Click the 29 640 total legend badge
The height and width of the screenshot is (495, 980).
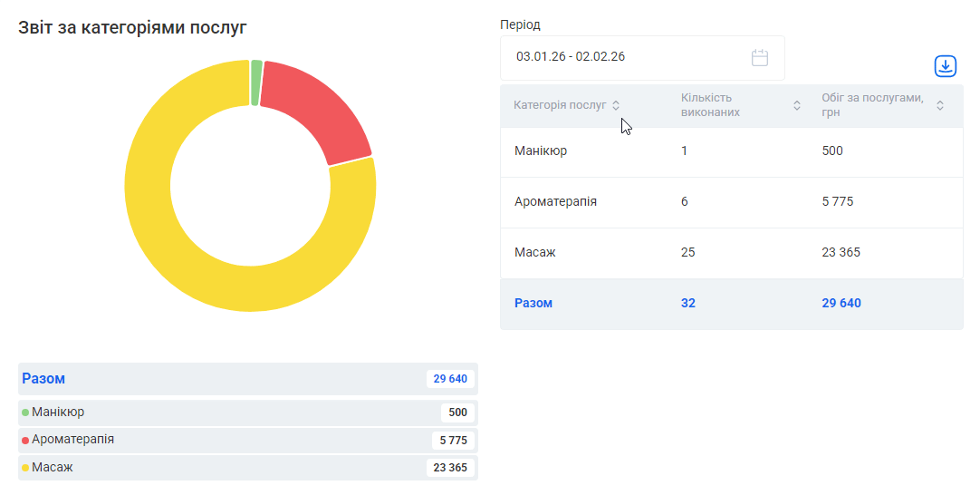coord(450,379)
